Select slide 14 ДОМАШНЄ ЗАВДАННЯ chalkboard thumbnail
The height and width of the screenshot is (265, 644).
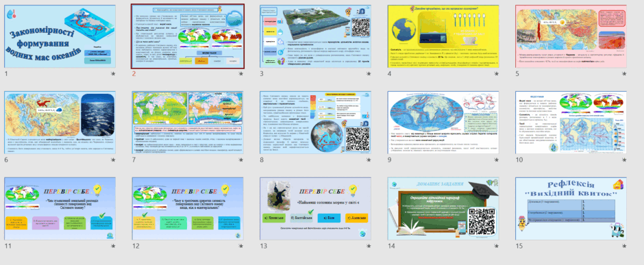(x=443, y=208)
